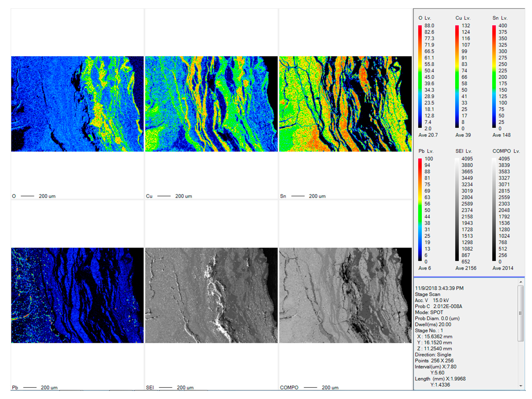Click the Cu Lv. color scale bar
This screenshot has width=532, height=399.
click(457, 77)
